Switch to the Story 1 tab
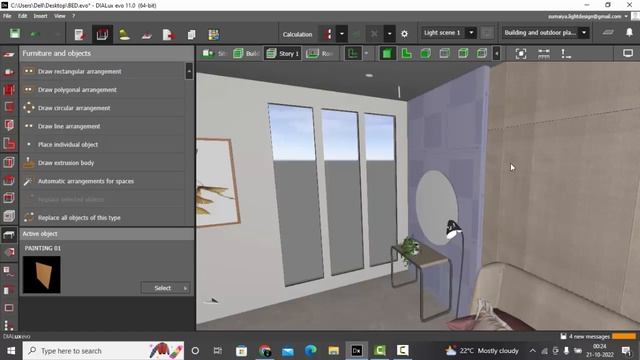Image resolution: width=640 pixels, height=360 pixels. [x=282, y=53]
